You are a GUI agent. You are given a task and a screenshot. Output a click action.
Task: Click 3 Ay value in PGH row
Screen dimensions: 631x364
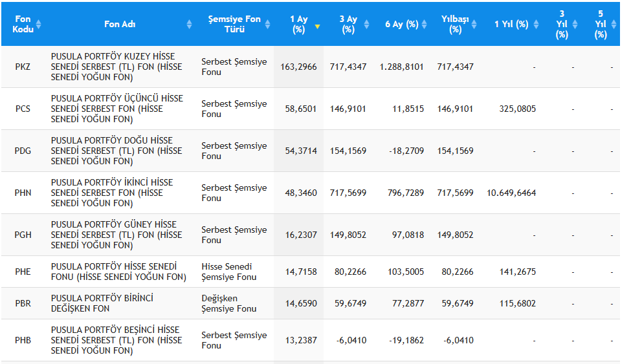[348, 235]
